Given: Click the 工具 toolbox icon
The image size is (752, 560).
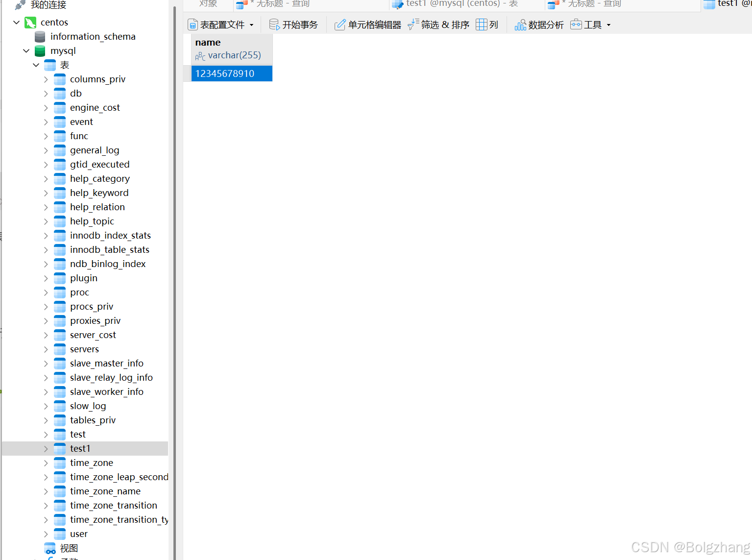Looking at the screenshot, I should [x=576, y=24].
